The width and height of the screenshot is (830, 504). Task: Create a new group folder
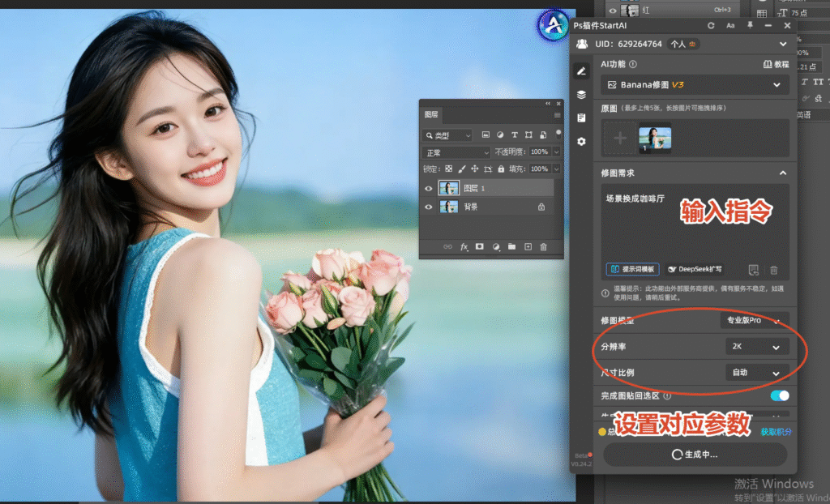512,246
